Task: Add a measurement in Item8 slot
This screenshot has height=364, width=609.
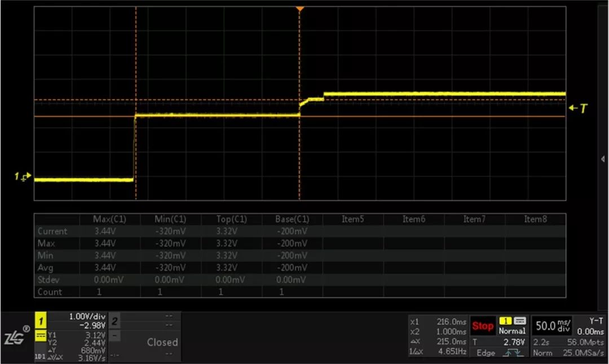Action: point(535,219)
